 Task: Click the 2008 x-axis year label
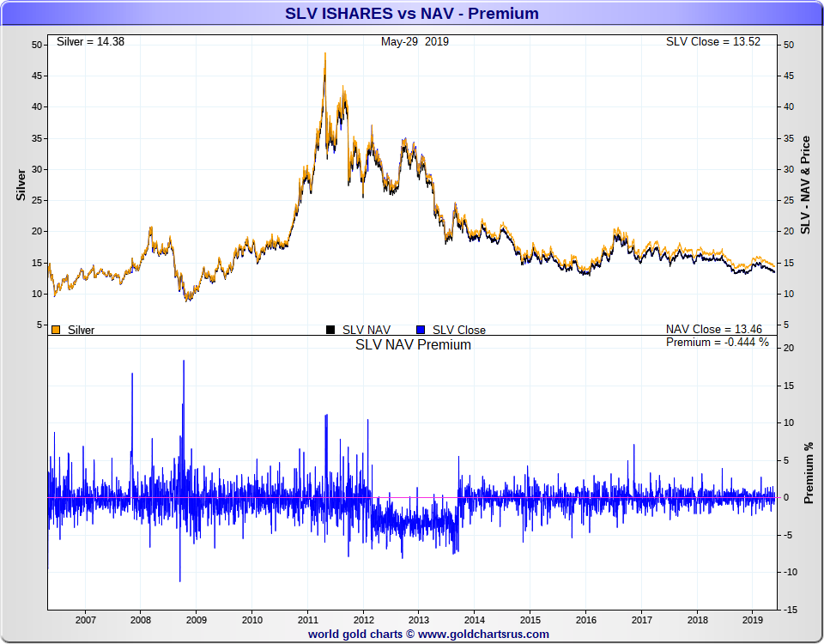(x=141, y=620)
